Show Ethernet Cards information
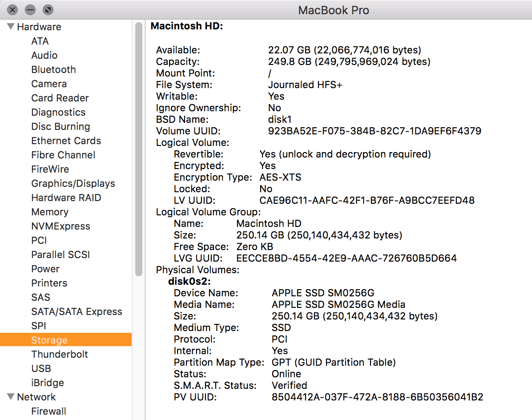532x420 pixels. point(66,141)
